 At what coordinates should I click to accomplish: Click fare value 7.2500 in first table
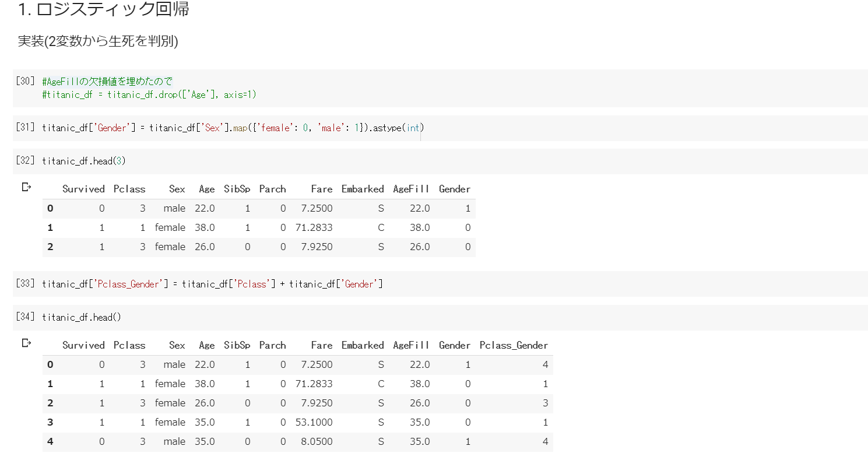pyautogui.click(x=317, y=208)
